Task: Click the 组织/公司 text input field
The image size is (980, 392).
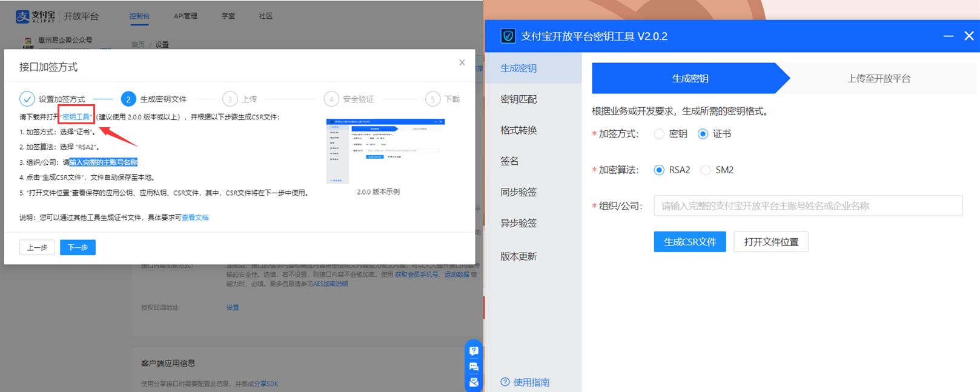Action: pyautogui.click(x=807, y=206)
